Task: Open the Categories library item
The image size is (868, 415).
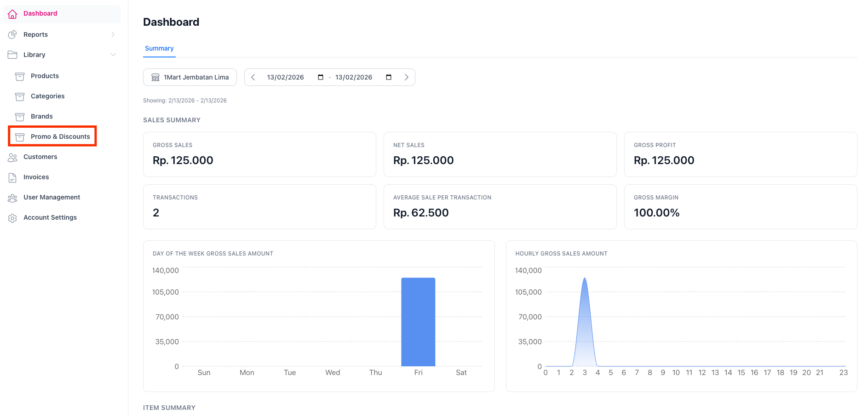Action: (47, 96)
